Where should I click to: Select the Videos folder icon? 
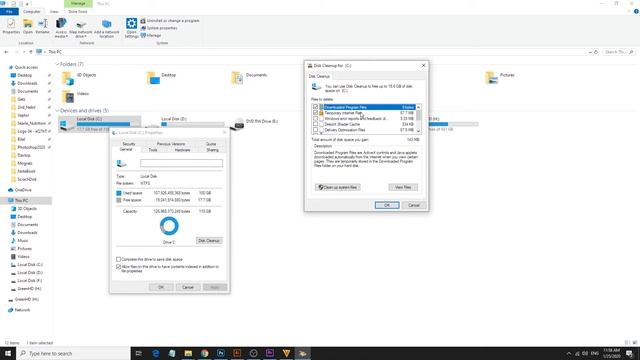(x=69, y=96)
